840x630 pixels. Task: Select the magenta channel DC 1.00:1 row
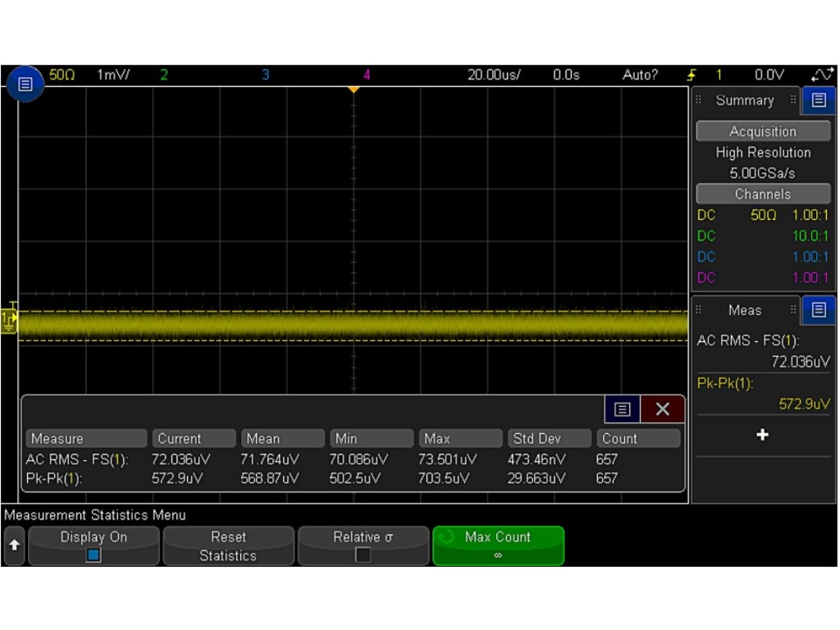(763, 277)
